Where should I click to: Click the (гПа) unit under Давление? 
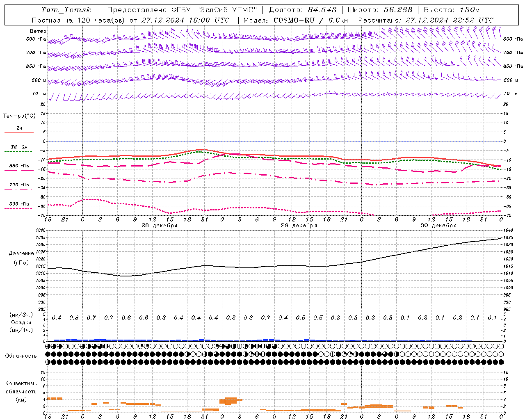pos(21,263)
